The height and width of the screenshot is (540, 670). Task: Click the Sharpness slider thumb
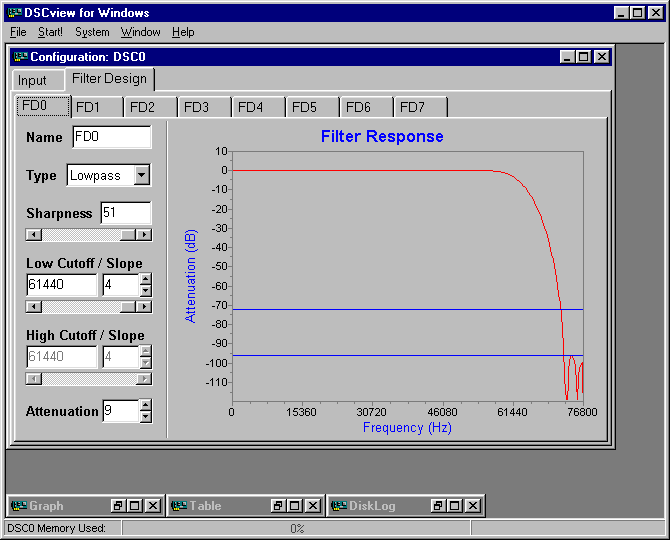click(128, 235)
